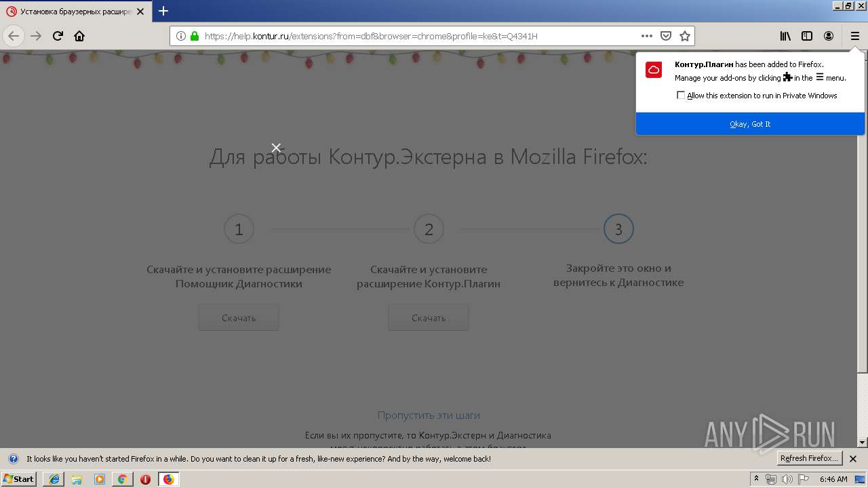The height and width of the screenshot is (488, 868).
Task: Click the green secure connection padlock
Action: click(x=195, y=36)
